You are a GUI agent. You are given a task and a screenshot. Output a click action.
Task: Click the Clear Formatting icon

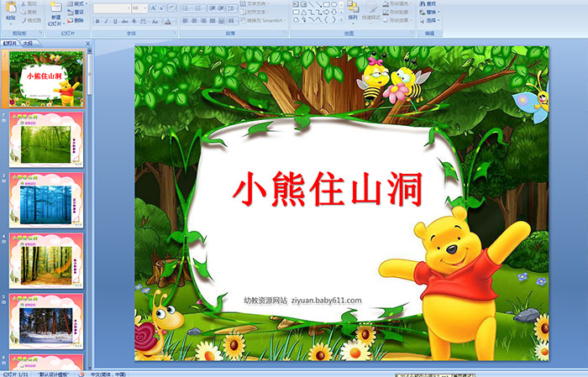171,8
